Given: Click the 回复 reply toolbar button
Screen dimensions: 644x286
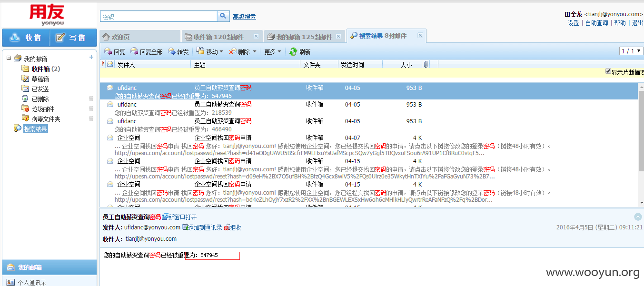Looking at the screenshot, I should (115, 51).
